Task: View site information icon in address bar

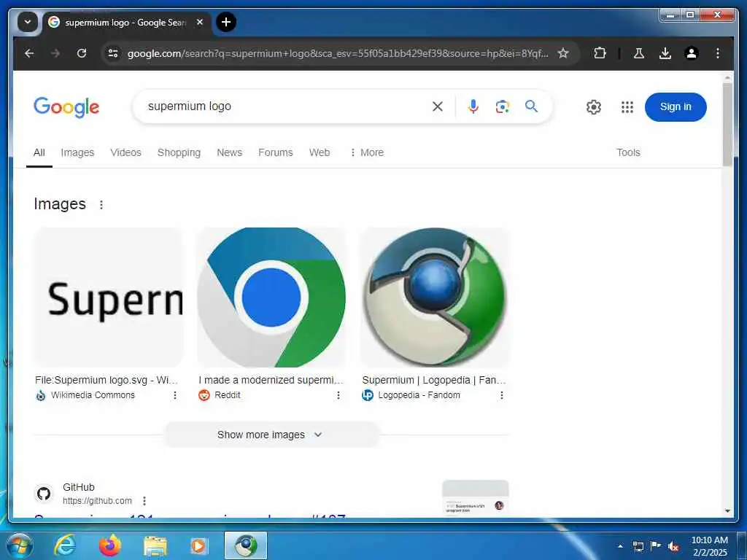Action: coord(113,53)
